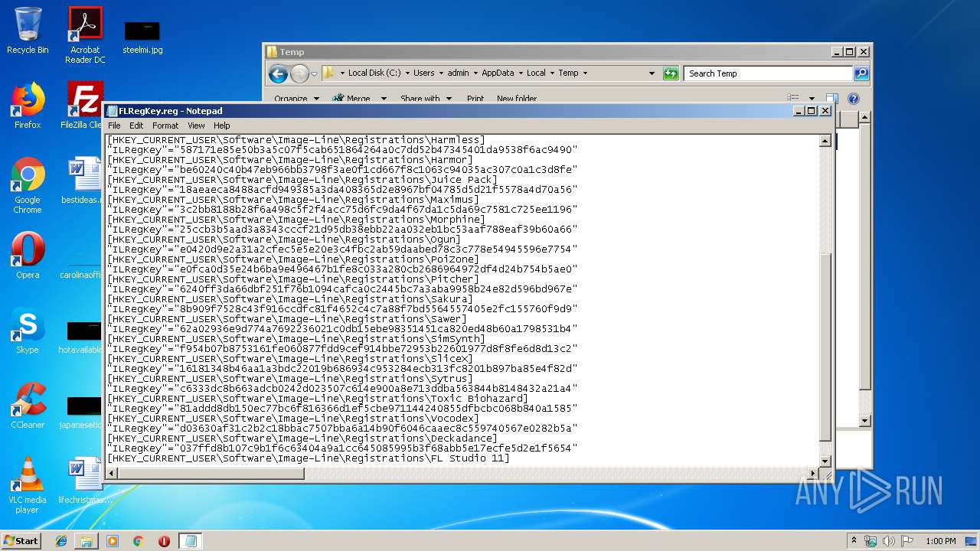Expand Users breadcrumb arrow
The height and width of the screenshot is (551, 980).
(x=440, y=73)
